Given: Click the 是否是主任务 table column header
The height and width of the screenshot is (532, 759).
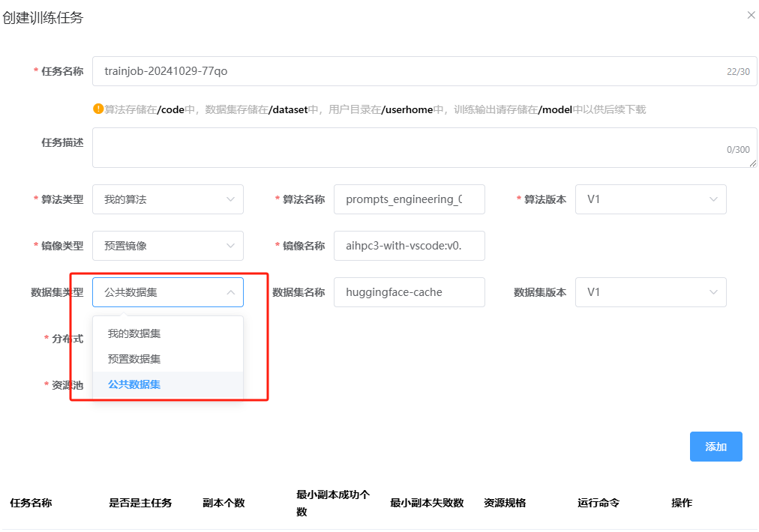Looking at the screenshot, I should (140, 503).
